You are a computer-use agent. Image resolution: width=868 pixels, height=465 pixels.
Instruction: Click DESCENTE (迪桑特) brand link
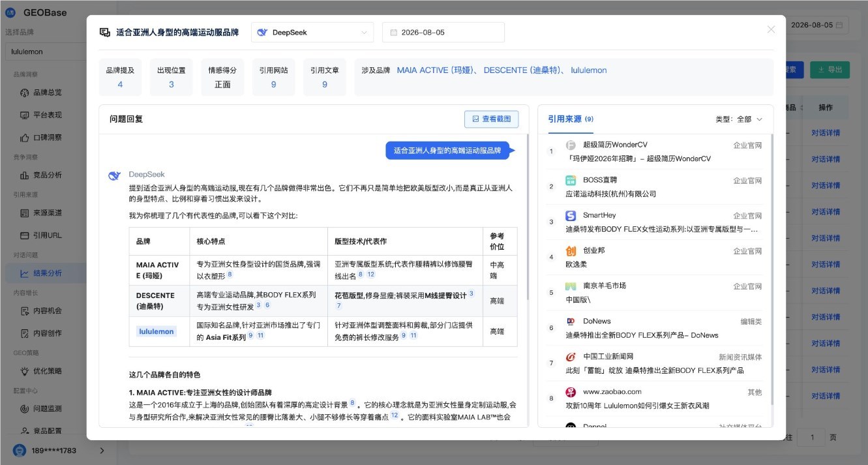520,70
